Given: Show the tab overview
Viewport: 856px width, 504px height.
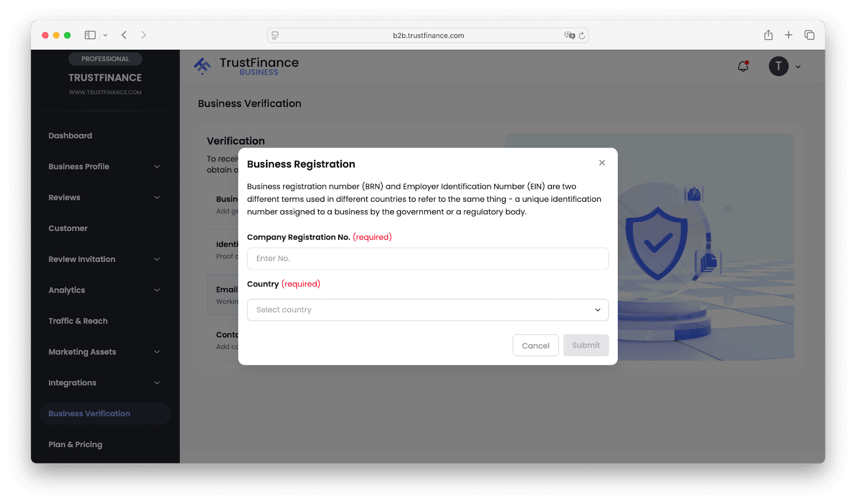Looking at the screenshot, I should click(x=809, y=35).
